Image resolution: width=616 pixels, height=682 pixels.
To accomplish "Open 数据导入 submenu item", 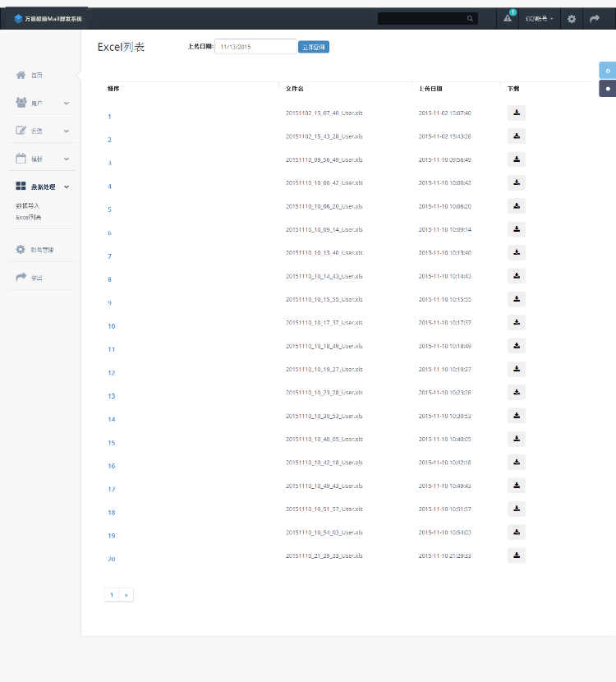I will [28, 205].
